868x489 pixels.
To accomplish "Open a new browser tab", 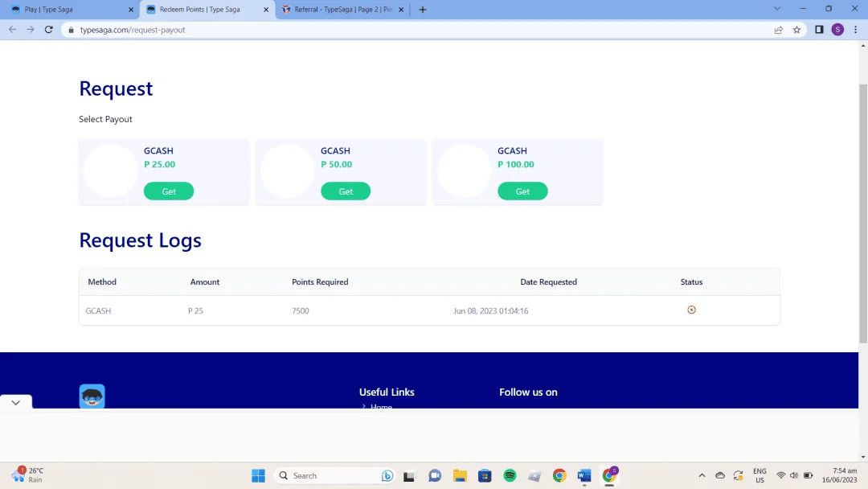I will [423, 10].
